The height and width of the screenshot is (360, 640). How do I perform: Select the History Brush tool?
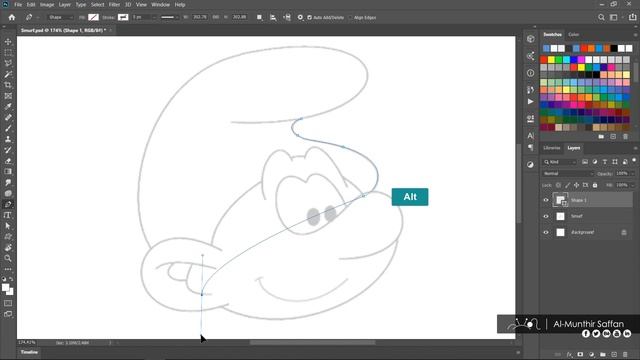coord(8,150)
